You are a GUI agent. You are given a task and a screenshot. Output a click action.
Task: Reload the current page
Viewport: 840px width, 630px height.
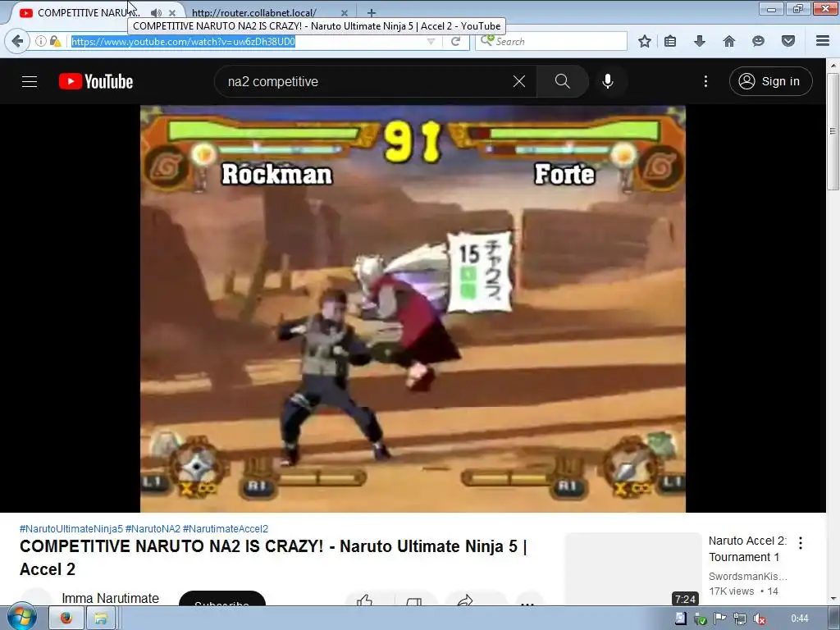(456, 41)
